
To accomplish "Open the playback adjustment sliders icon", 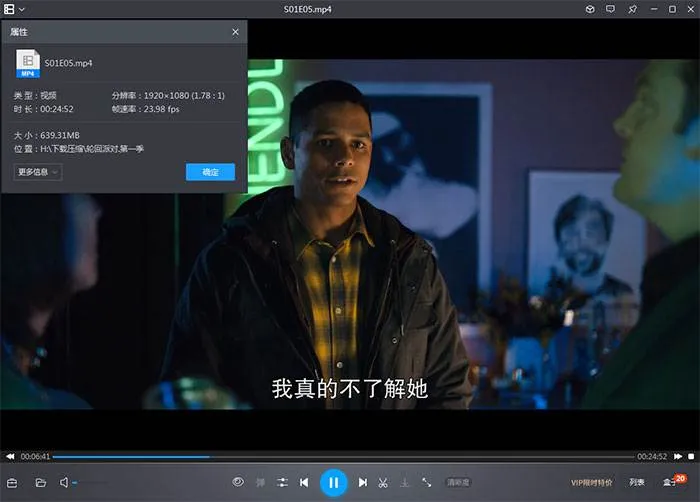I will (282, 482).
